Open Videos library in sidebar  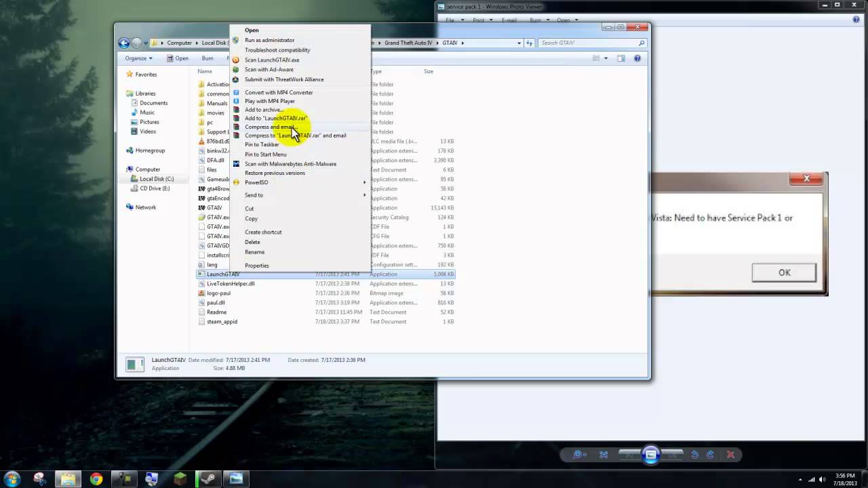[148, 131]
